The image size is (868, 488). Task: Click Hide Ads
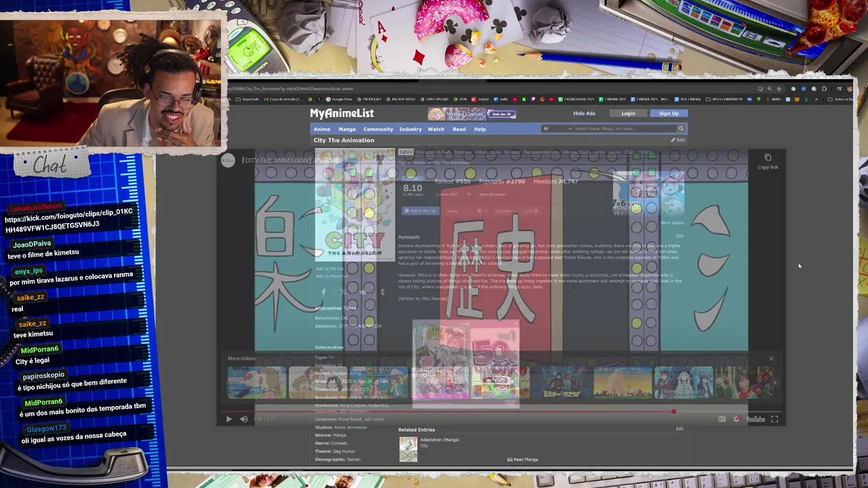point(584,113)
